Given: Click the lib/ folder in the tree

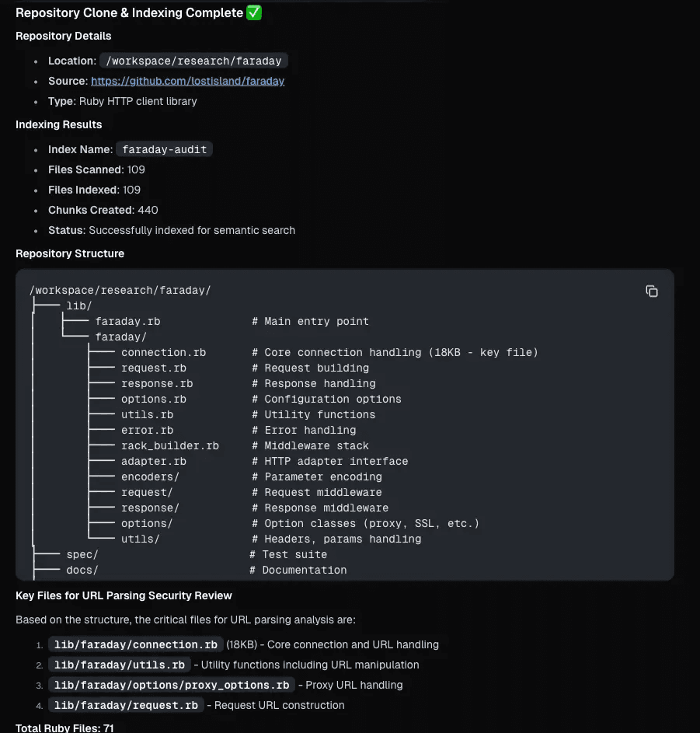Looking at the screenshot, I should point(78,305).
